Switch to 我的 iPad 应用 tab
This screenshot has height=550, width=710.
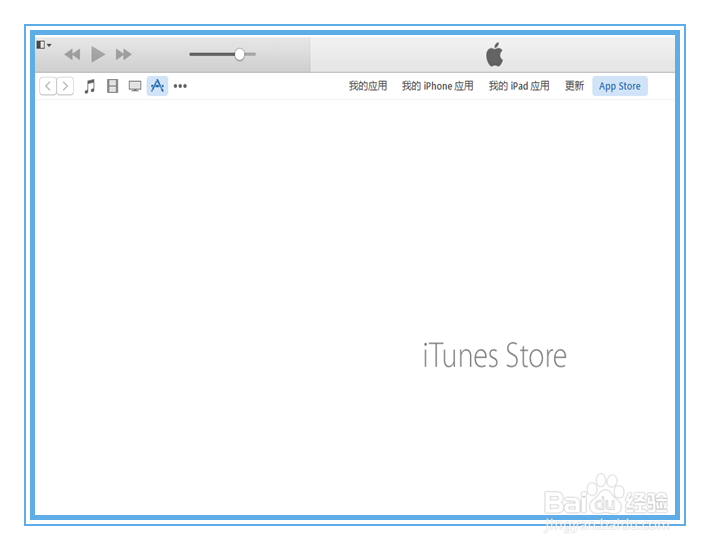click(x=519, y=86)
